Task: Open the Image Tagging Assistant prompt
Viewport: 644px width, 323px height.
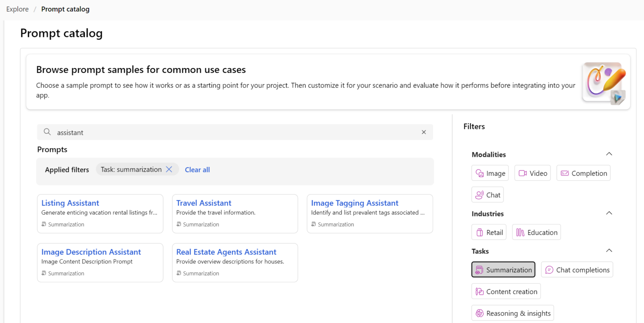Action: click(x=355, y=203)
